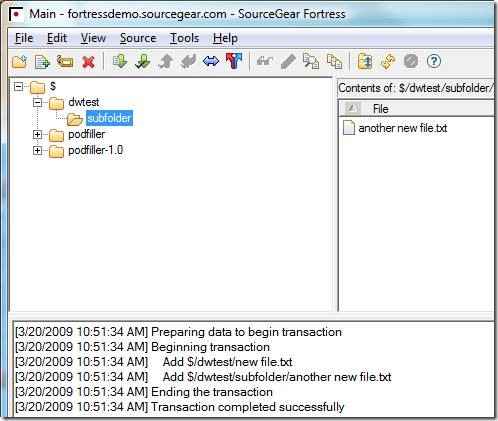Click the Add Files toolbar icon
The height and width of the screenshot is (421, 498).
click(42, 62)
